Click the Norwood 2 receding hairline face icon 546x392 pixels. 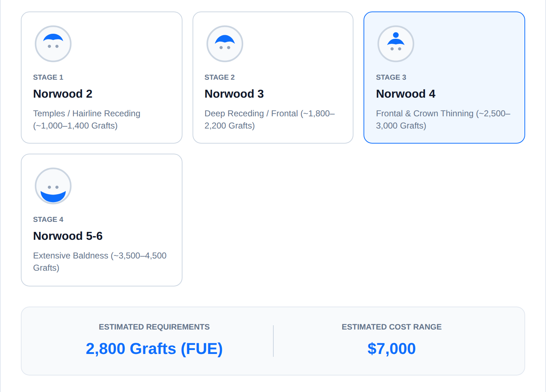click(x=53, y=44)
